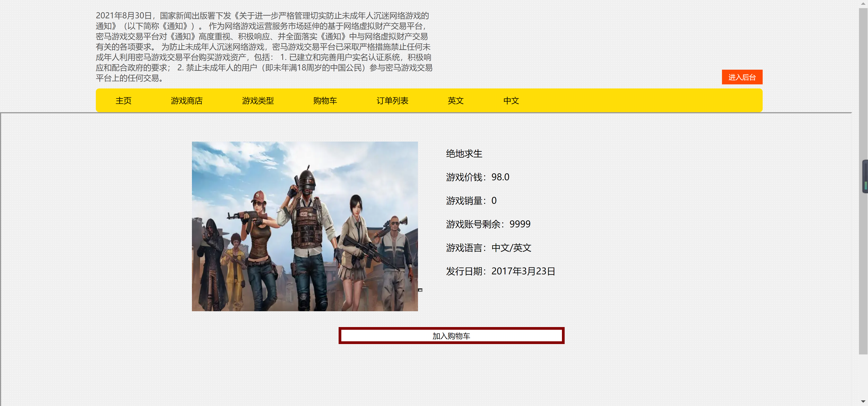
Task: Switch site language to 中文
Action: pos(511,100)
